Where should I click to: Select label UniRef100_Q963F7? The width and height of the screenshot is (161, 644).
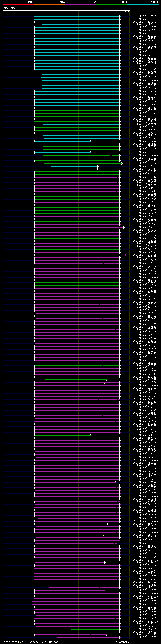click(x=144, y=244)
